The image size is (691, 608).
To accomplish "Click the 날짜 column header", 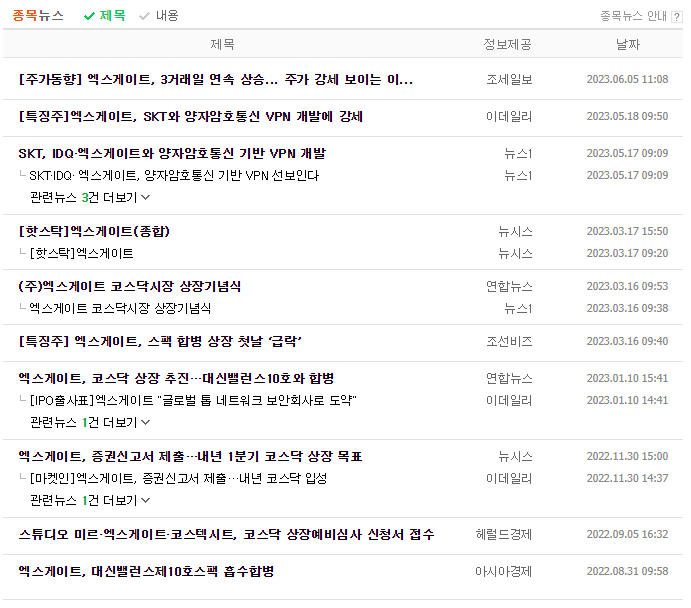I will point(628,44).
